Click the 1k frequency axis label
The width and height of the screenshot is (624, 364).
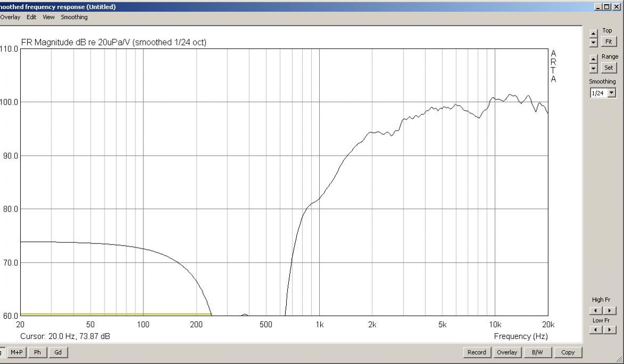click(x=320, y=325)
